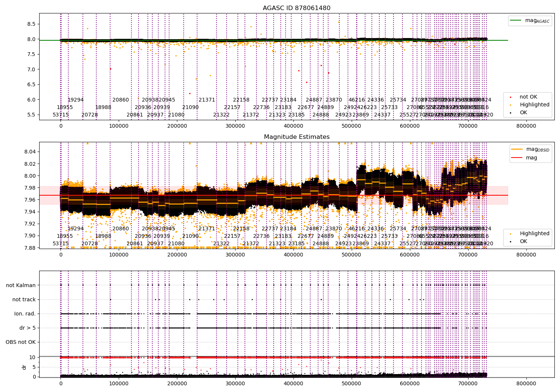Screen dimensions: 560x392
Task: Click the '5.5' tick on top plot
Action: 31,115
